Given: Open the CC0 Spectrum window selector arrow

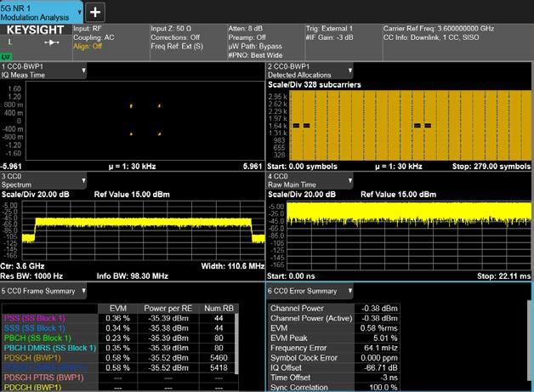Looking at the screenshot, I should pos(83,181).
